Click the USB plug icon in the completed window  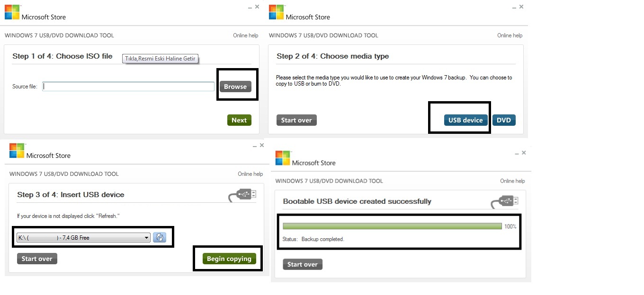click(505, 201)
